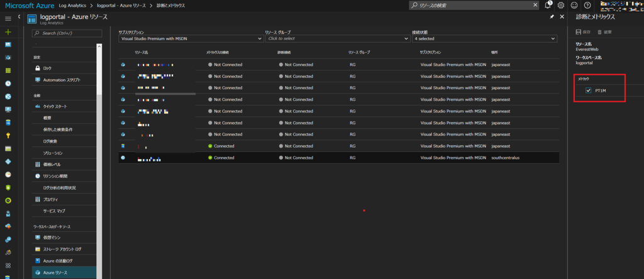Click the 保存 save button
Image resolution: width=644 pixels, height=279 pixels.
tap(583, 32)
